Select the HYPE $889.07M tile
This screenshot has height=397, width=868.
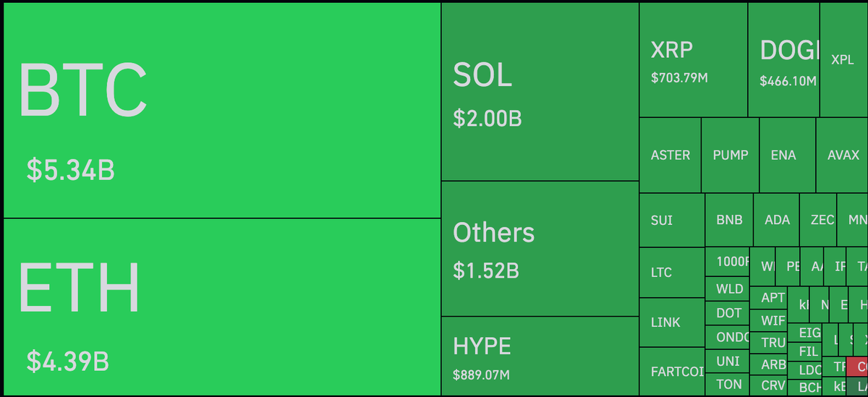tap(540, 356)
